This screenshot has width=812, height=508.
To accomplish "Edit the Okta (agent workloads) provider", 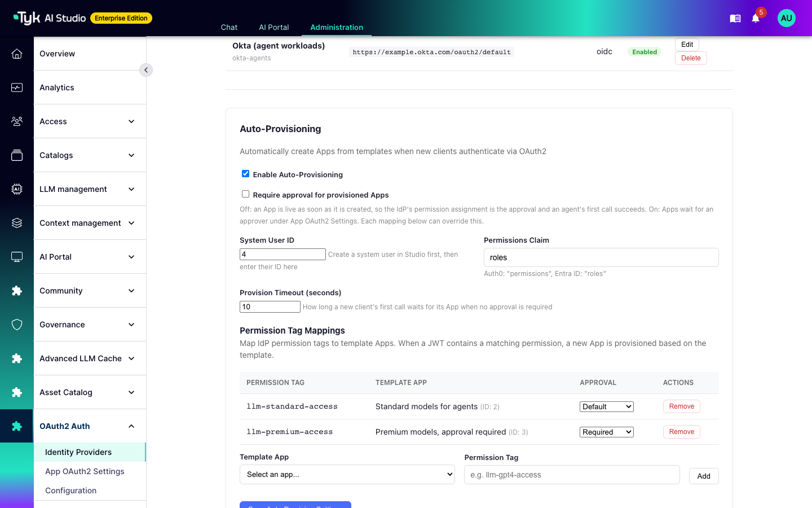I will [x=687, y=45].
